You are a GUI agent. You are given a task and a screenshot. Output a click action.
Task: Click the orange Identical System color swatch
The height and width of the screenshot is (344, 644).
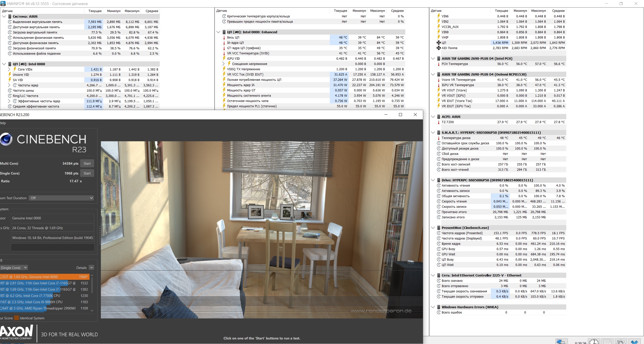[x=16, y=318]
